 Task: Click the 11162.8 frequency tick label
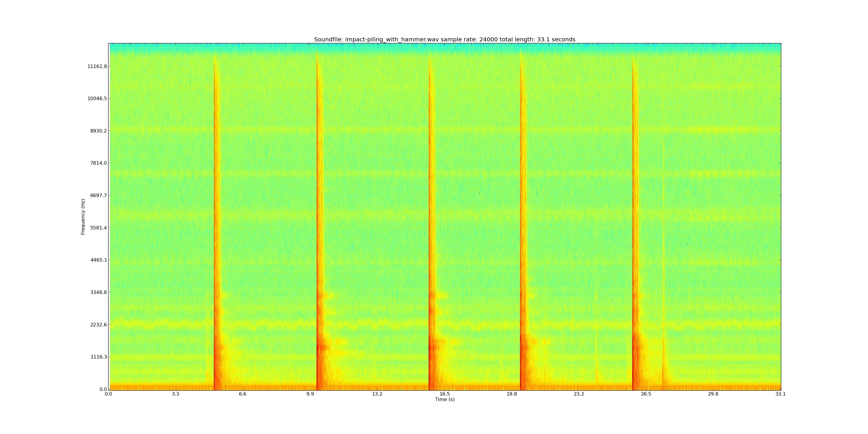(x=97, y=66)
